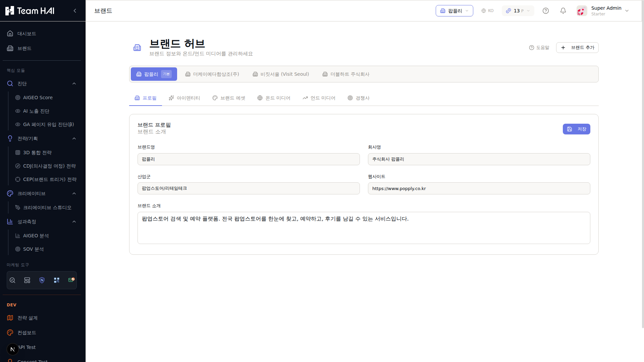This screenshot has height=362, width=644.
Task: Collapse the sidebar with the arrow icon
Action: (x=75, y=11)
